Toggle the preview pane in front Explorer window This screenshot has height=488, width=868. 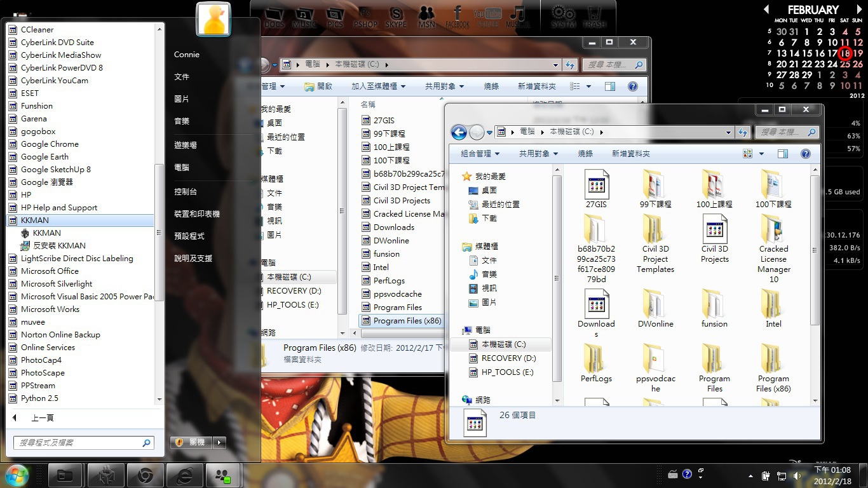click(x=783, y=154)
